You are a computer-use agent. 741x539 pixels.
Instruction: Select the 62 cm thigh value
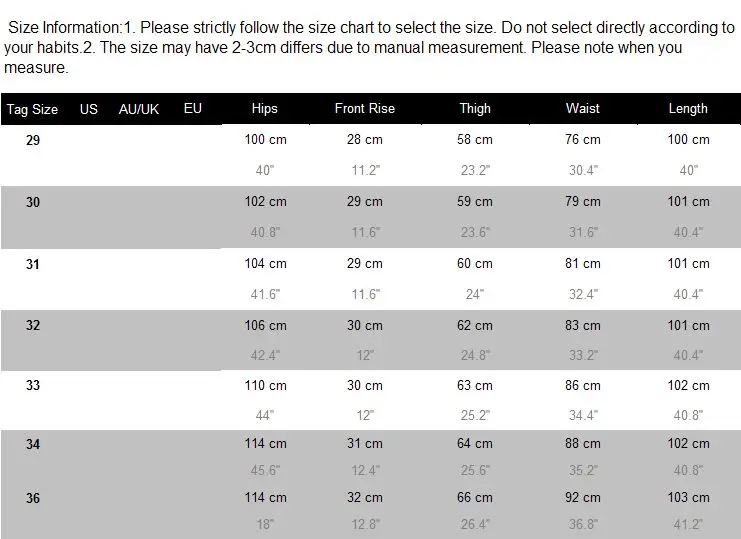pos(474,325)
